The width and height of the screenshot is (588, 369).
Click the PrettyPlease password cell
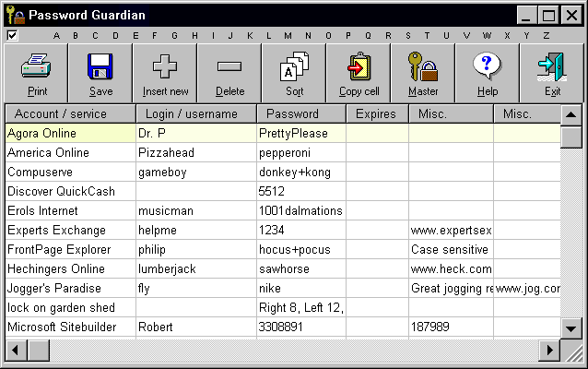(301, 133)
